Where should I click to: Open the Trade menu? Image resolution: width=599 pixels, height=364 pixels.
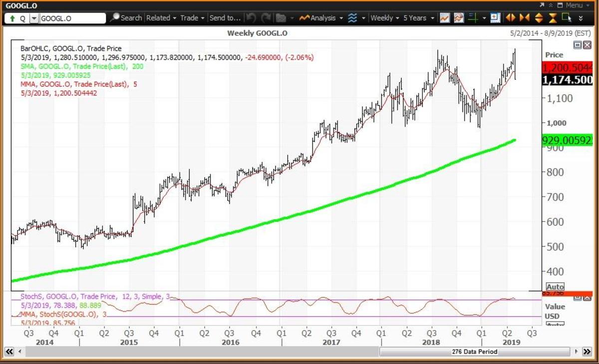[x=190, y=18]
